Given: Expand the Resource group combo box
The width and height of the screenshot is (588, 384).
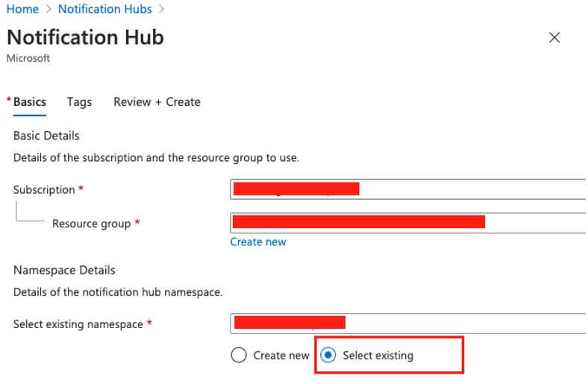Looking at the screenshot, I should 408,222.
